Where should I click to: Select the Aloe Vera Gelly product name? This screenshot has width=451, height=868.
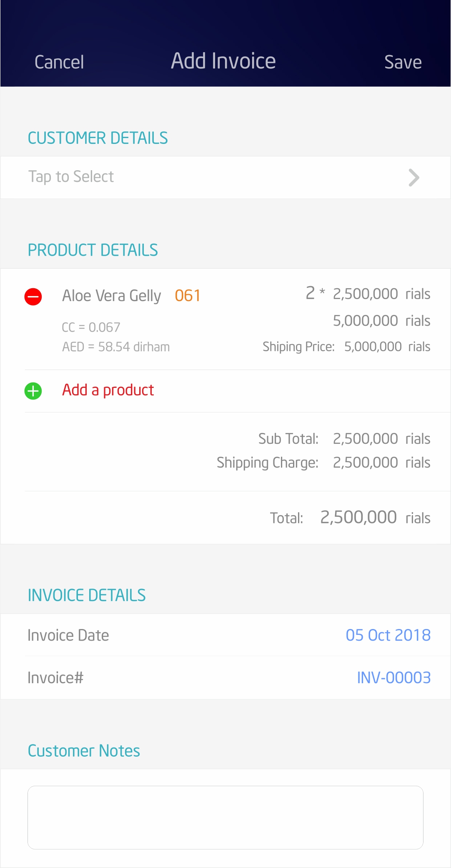[111, 296]
